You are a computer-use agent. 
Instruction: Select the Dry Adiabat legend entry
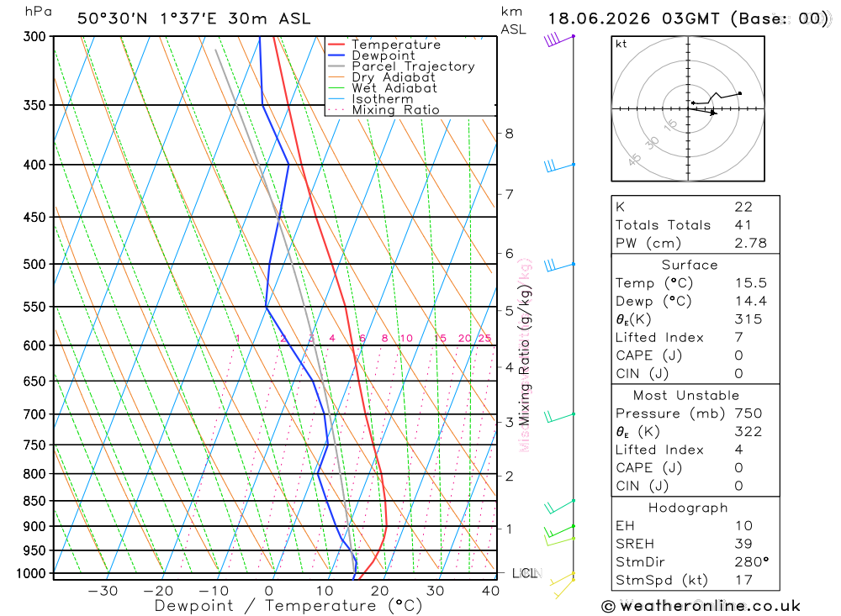click(x=381, y=77)
